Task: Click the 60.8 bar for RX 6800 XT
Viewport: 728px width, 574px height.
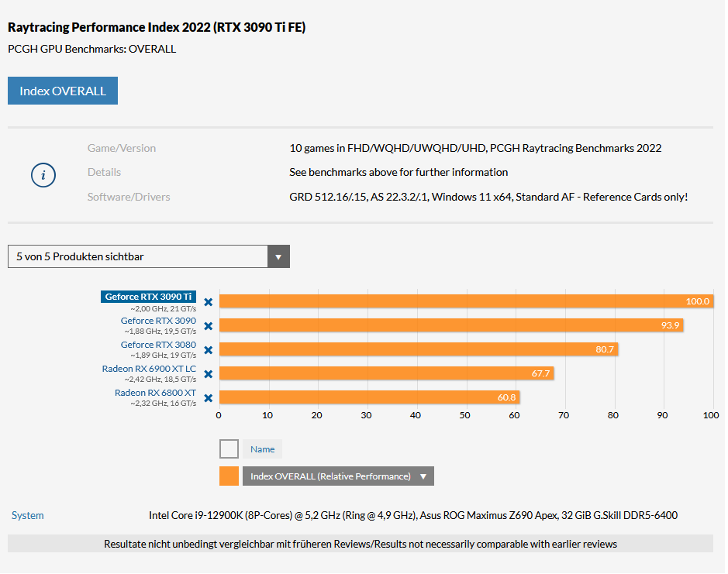Action: 371,399
